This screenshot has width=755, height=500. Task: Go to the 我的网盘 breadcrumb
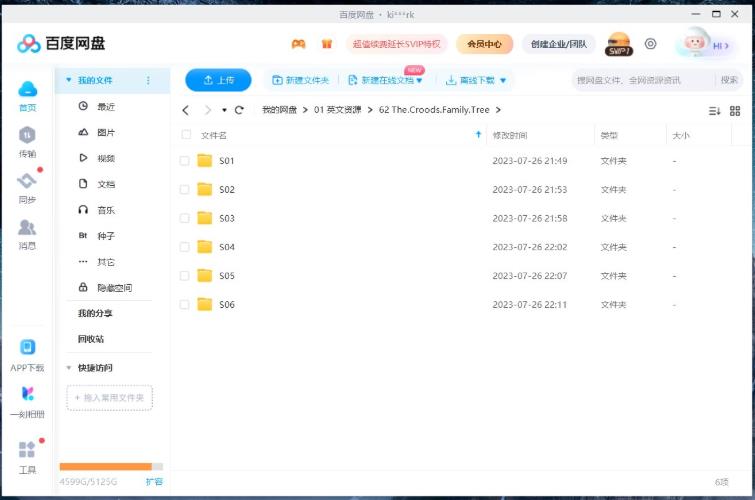tap(279, 110)
